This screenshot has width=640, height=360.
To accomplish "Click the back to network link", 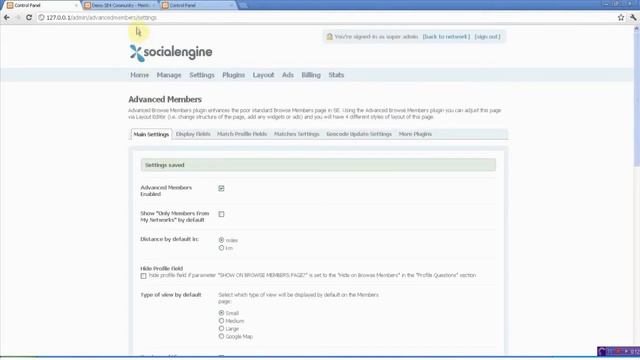I will [446, 37].
